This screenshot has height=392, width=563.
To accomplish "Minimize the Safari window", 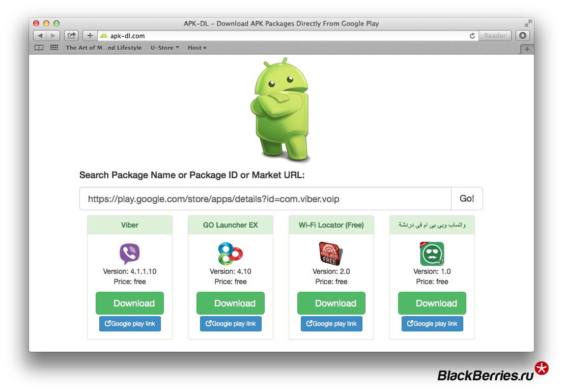I will (46, 24).
